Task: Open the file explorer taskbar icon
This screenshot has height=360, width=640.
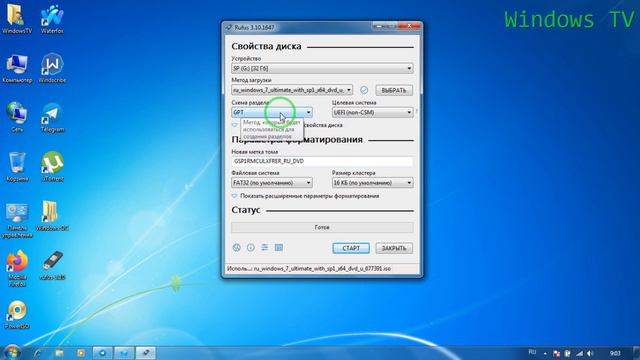Action: pyautogui.click(x=60, y=353)
